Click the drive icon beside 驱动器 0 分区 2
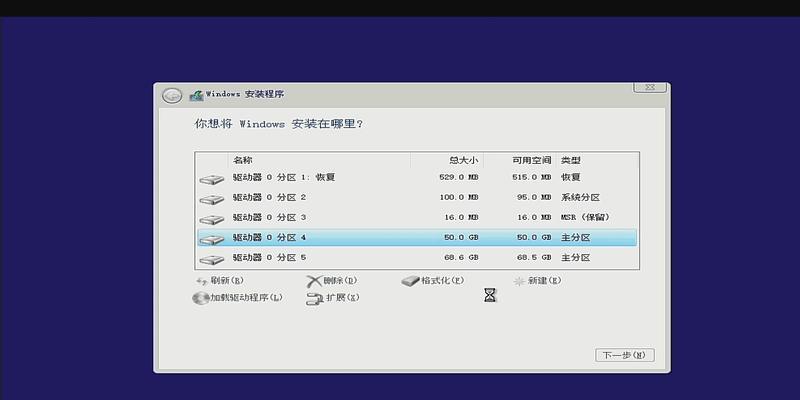 (x=212, y=199)
